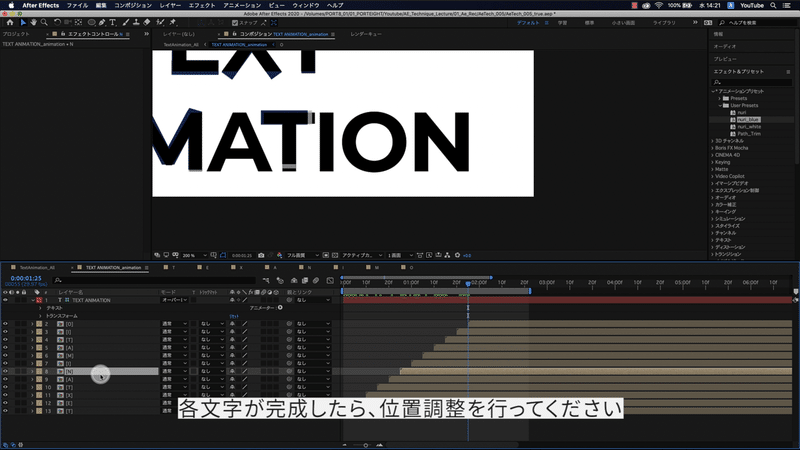800x450 pixels.
Task: Select the Path_Trim preset
Action: 749,134
